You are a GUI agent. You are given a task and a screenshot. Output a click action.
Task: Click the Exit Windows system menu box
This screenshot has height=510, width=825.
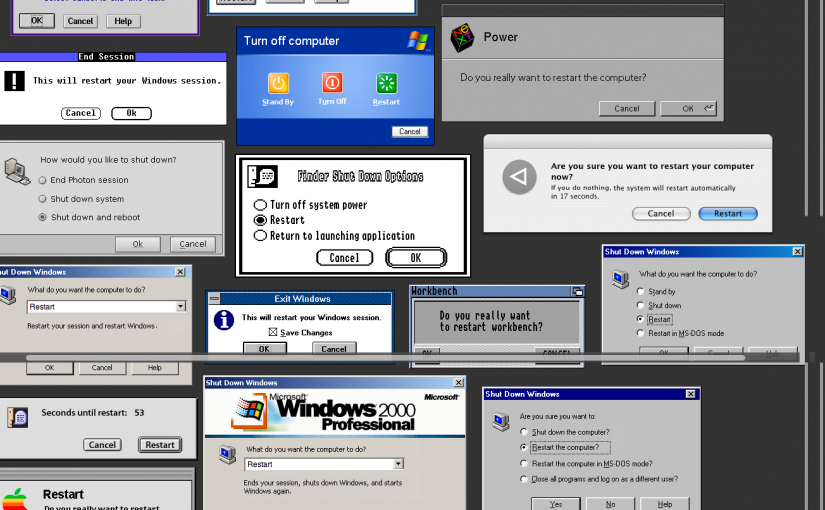pos(214,298)
